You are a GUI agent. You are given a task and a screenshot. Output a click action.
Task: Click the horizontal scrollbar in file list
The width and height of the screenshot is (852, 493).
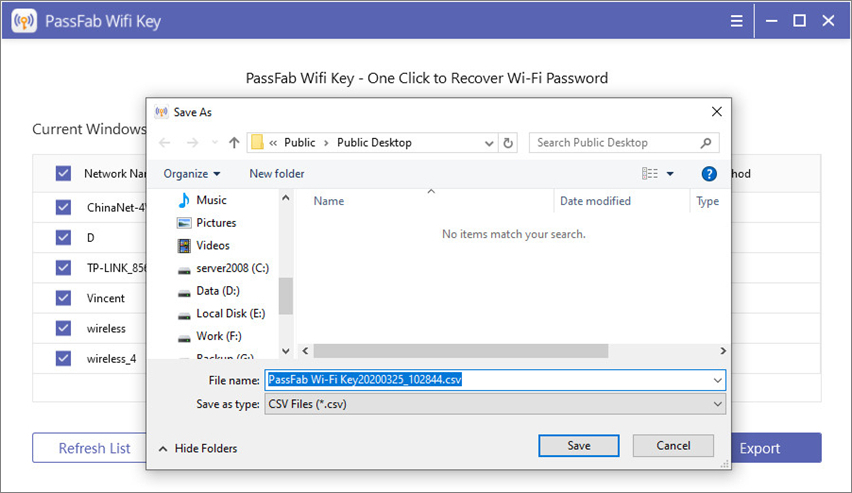point(460,351)
